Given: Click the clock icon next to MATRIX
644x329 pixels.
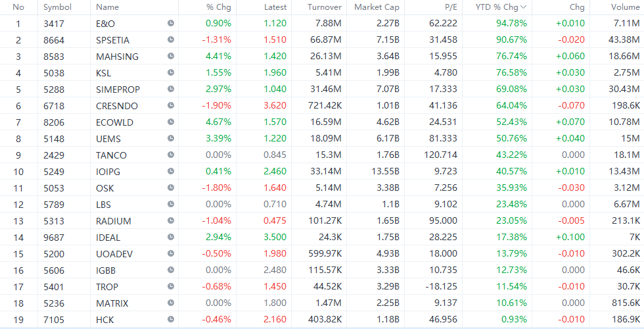Looking at the screenshot, I should (x=171, y=303).
